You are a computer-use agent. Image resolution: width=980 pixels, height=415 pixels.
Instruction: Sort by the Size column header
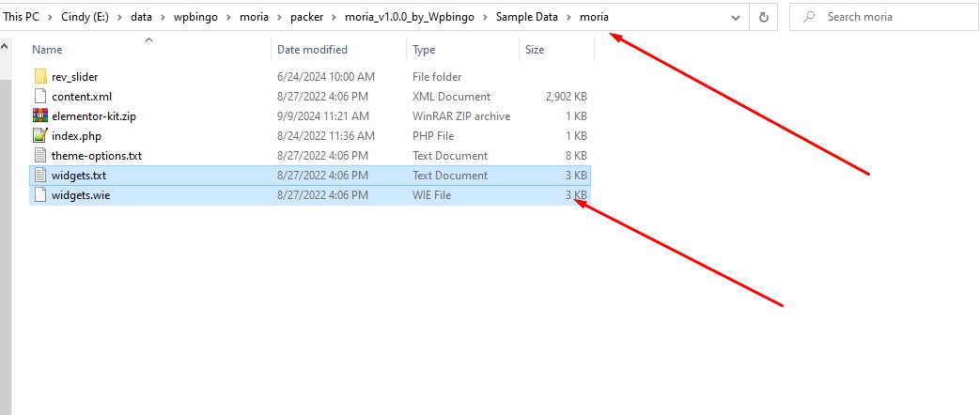tap(534, 50)
